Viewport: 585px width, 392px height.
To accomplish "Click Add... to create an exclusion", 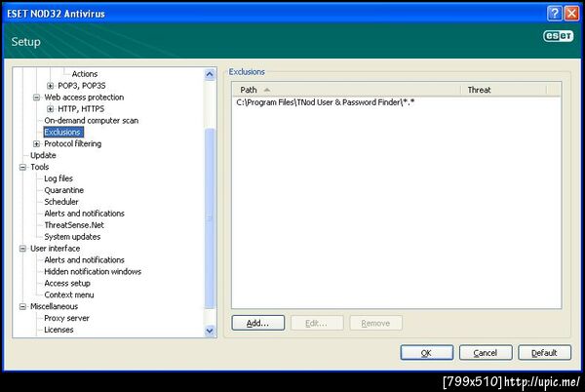I will click(x=257, y=323).
